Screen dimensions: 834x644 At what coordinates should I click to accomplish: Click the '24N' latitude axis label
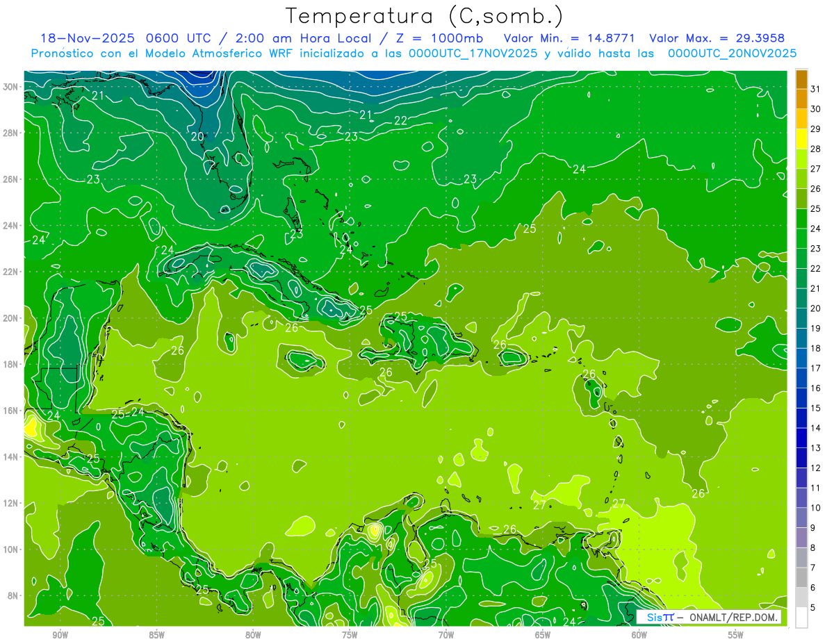11,226
